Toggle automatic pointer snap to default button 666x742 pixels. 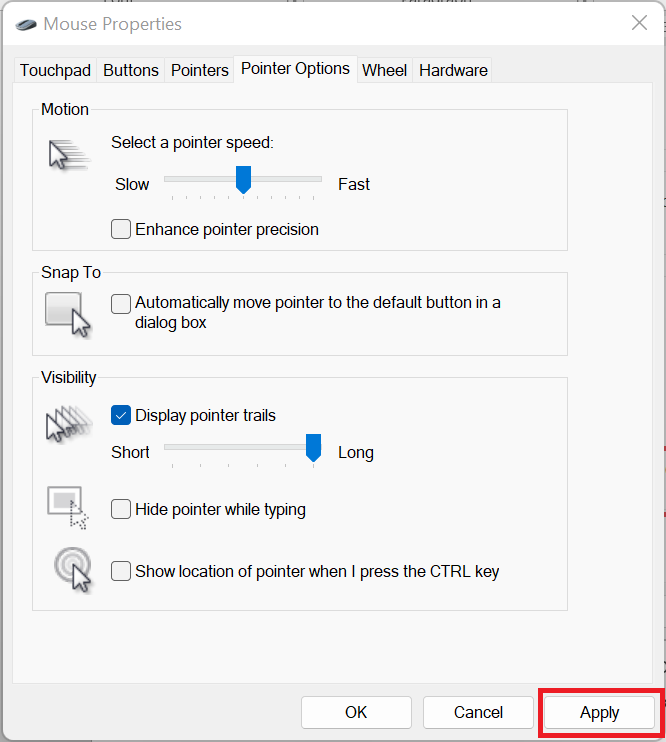click(x=121, y=303)
